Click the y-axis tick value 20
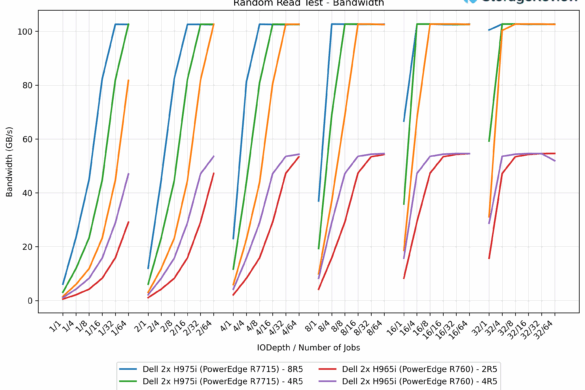 coord(28,247)
